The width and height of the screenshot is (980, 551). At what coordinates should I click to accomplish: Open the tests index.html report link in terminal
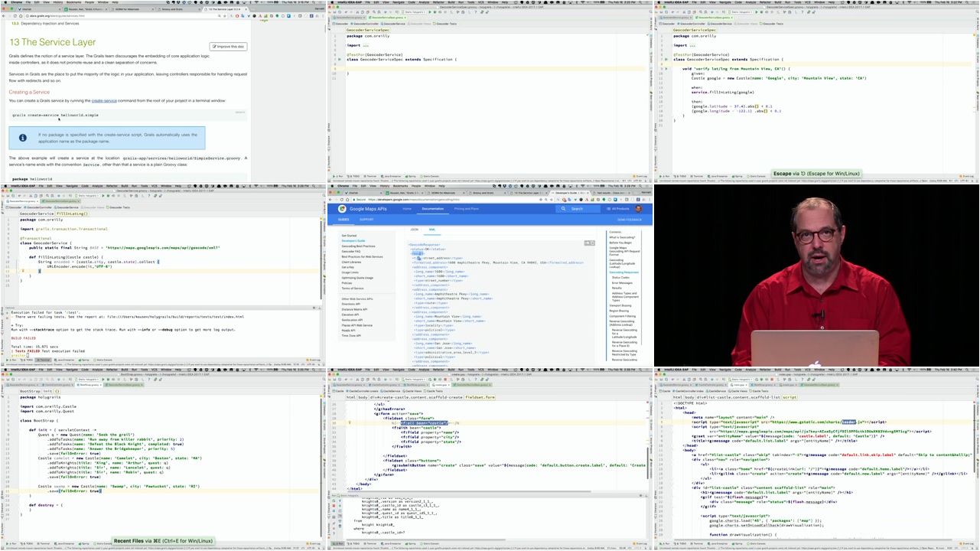[176, 316]
